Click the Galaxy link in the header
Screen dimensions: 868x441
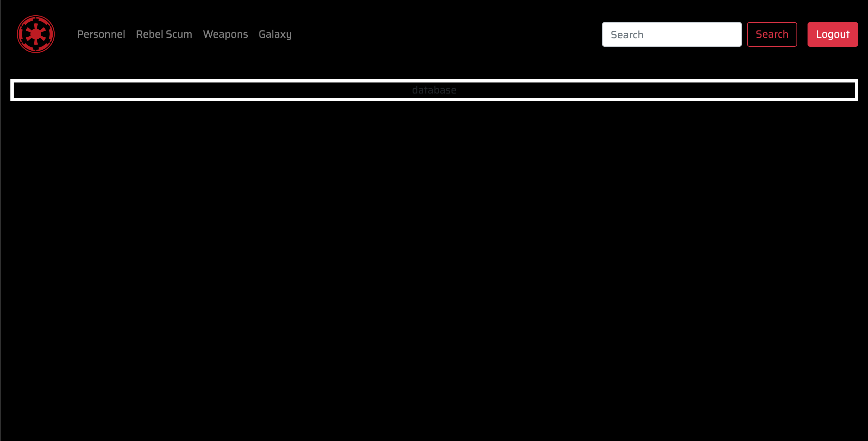coord(275,34)
